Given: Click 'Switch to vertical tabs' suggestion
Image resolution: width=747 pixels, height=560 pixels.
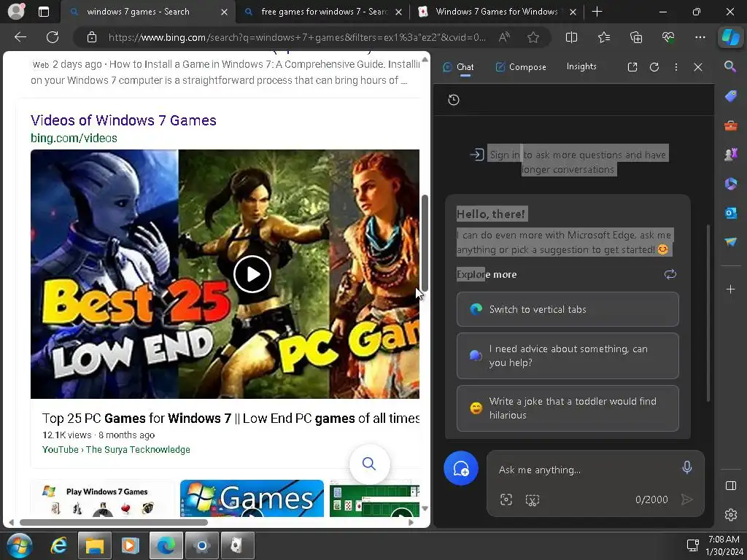Looking at the screenshot, I should [x=568, y=309].
